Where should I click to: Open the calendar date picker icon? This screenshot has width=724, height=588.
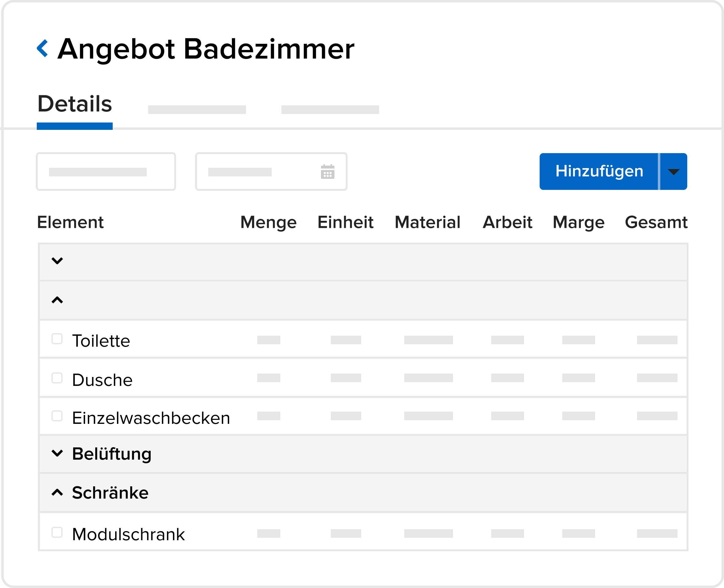pyautogui.click(x=327, y=172)
